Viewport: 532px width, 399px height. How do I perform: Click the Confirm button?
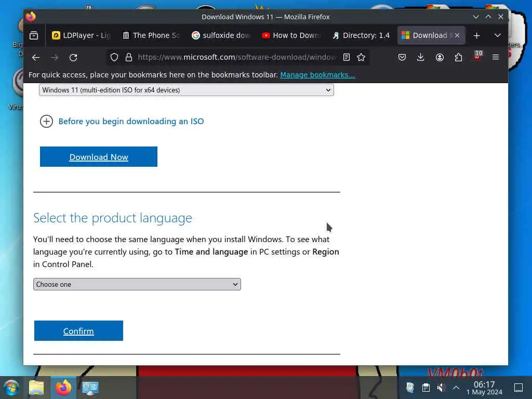tap(79, 331)
